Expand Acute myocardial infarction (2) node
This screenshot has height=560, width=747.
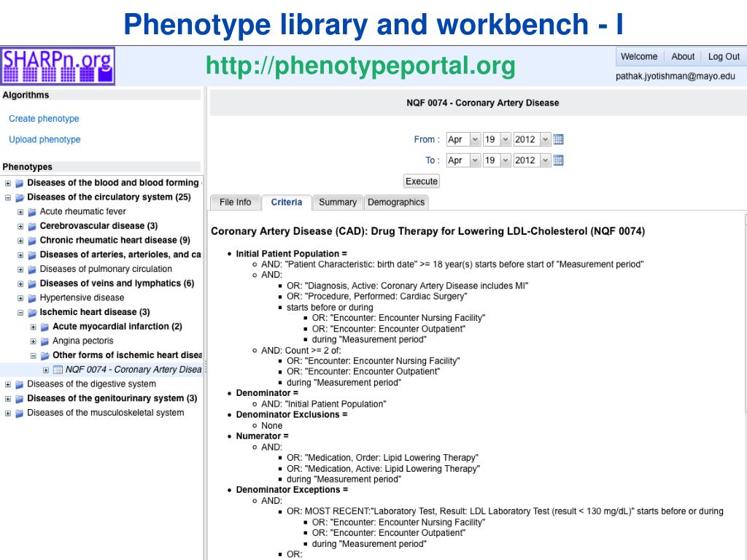pos(33,327)
